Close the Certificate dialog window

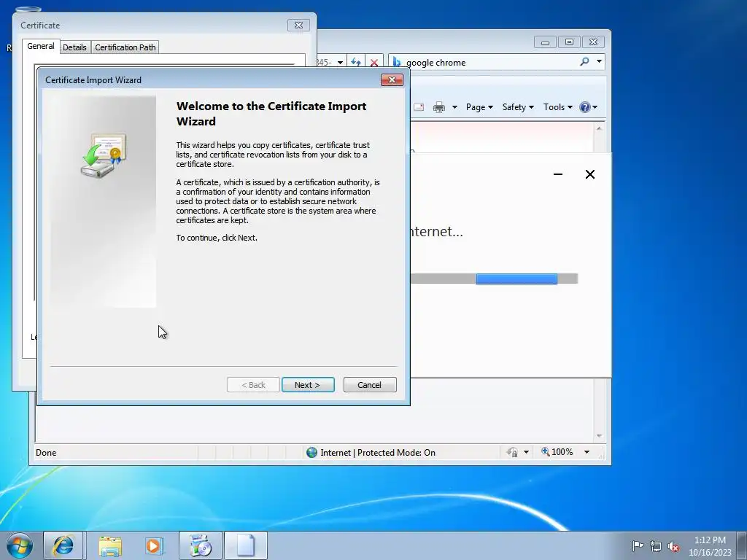click(x=298, y=26)
